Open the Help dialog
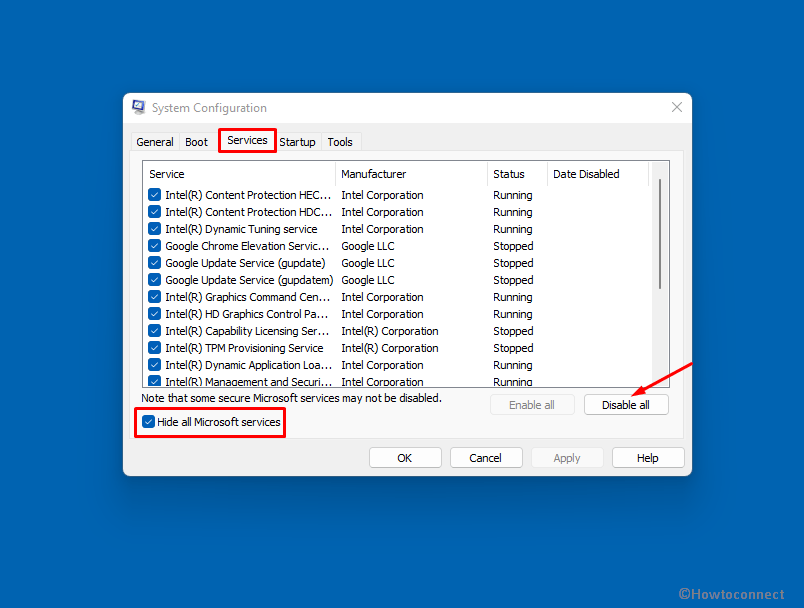This screenshot has width=804, height=608. point(647,457)
